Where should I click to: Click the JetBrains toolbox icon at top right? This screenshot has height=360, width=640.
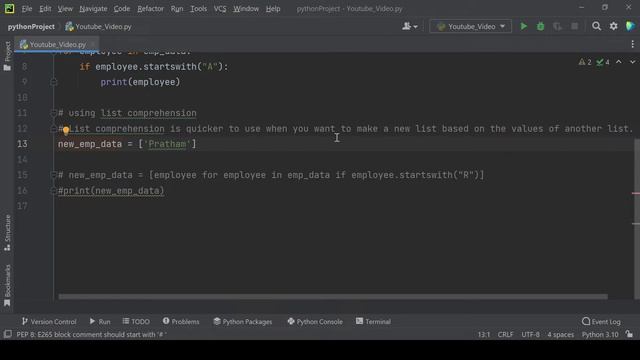click(x=630, y=27)
